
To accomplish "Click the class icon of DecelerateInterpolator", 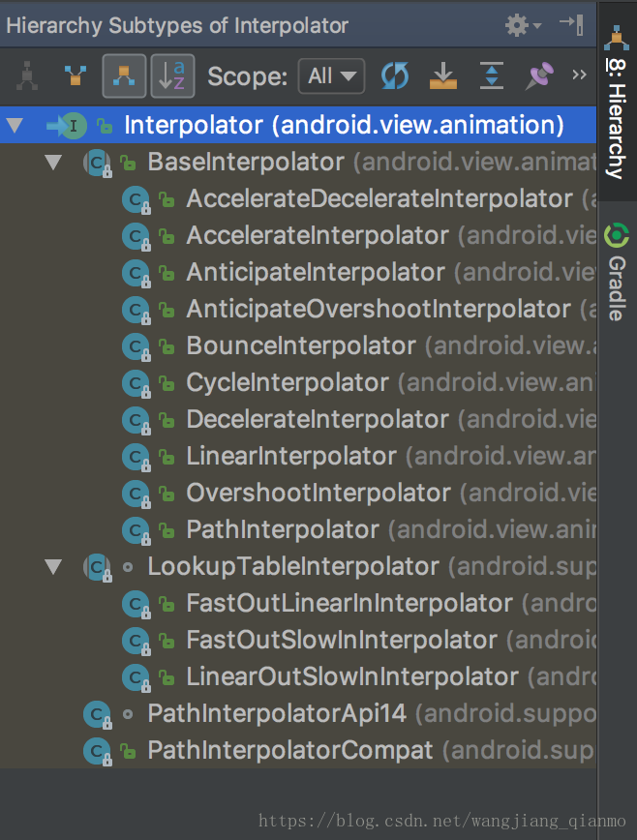I will tap(136, 420).
